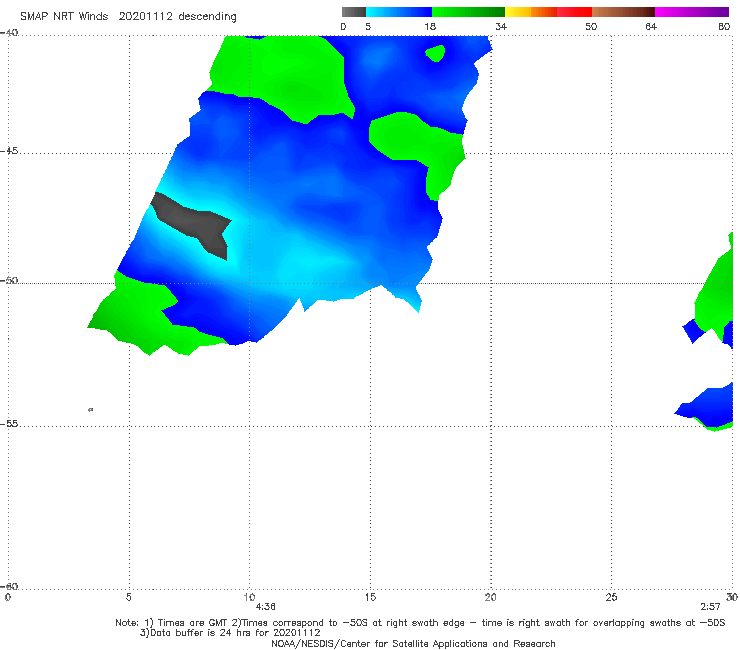This screenshot has width=740, height=650.
Task: Click the NOAA/NESDIS credit line
Action: click(x=413, y=643)
